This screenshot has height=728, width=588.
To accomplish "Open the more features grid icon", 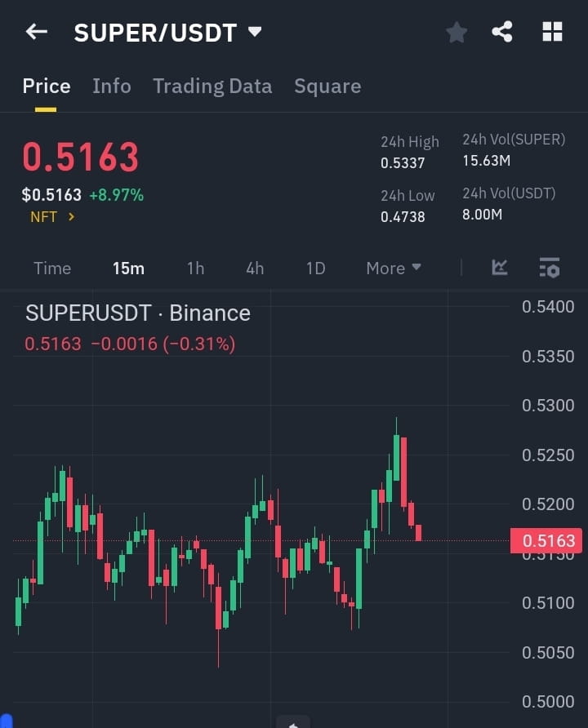I will tap(552, 31).
